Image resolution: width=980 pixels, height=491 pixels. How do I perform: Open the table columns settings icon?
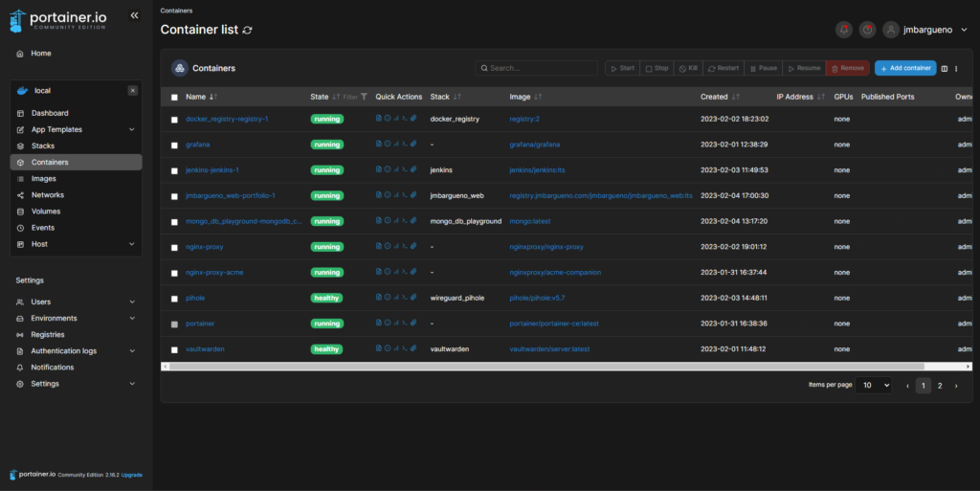pos(945,69)
